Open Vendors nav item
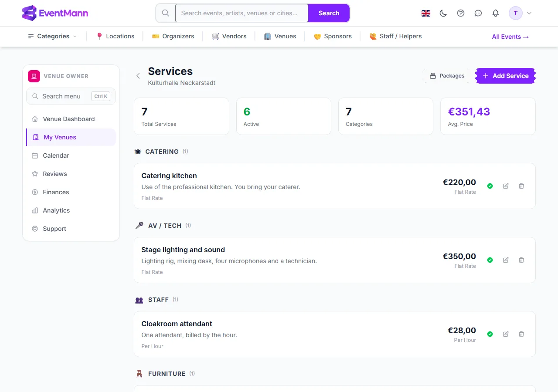This screenshot has width=558, height=392. click(x=229, y=36)
